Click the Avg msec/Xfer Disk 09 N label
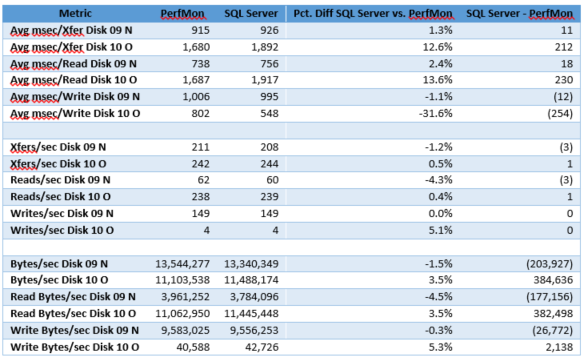 [71, 30]
